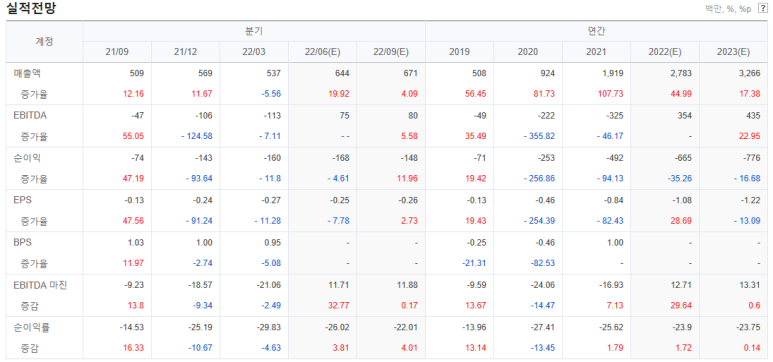Click the 계정 column header

(45, 41)
